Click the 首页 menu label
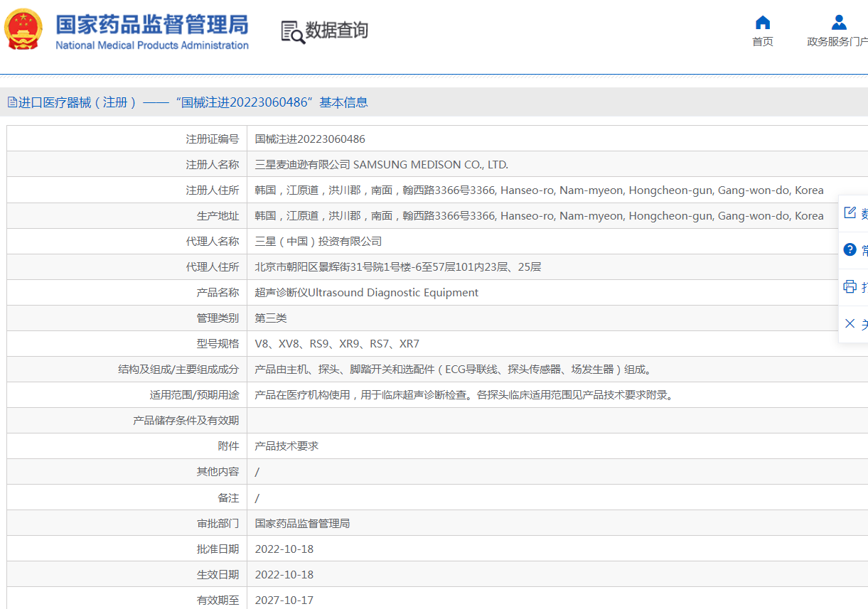 tap(763, 42)
